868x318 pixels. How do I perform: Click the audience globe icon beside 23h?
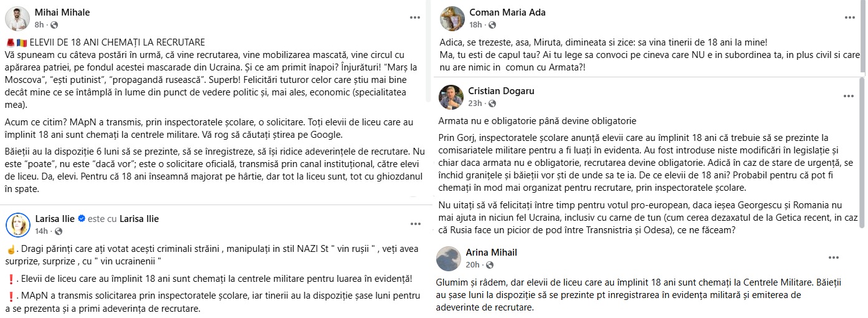point(492,104)
